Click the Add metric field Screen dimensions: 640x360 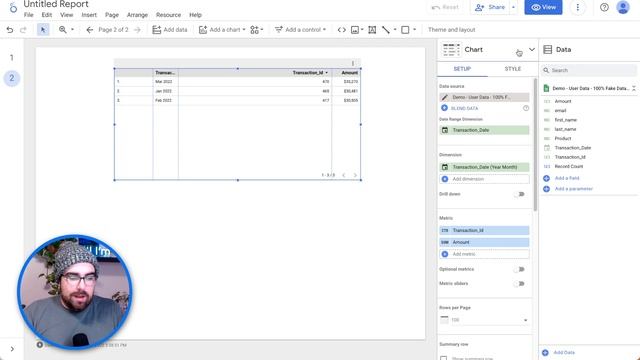point(484,254)
